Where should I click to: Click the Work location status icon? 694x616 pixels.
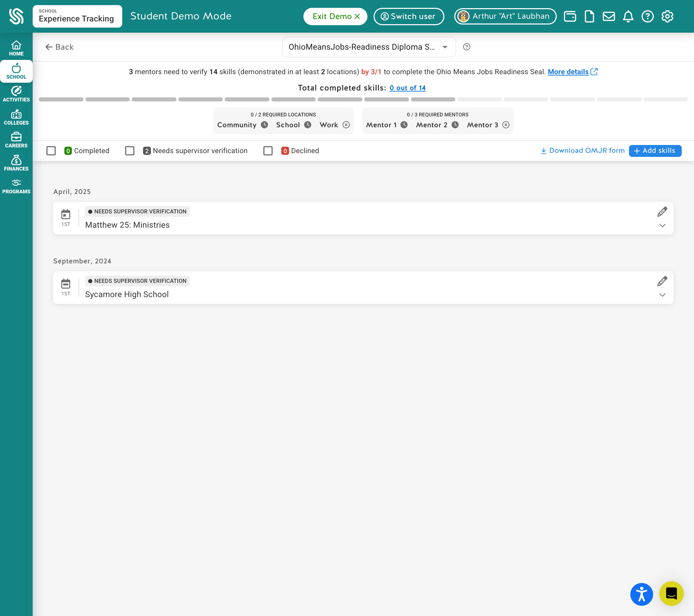point(346,125)
